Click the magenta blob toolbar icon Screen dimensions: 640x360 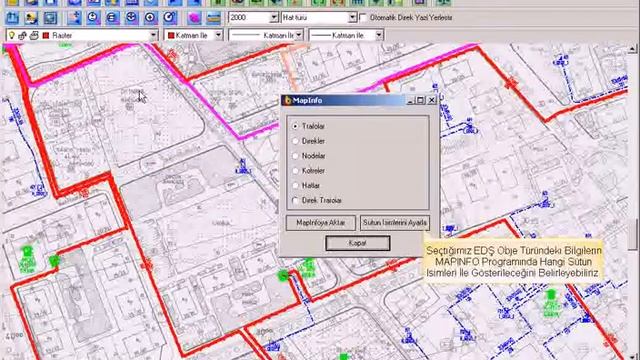pyautogui.click(x=194, y=18)
